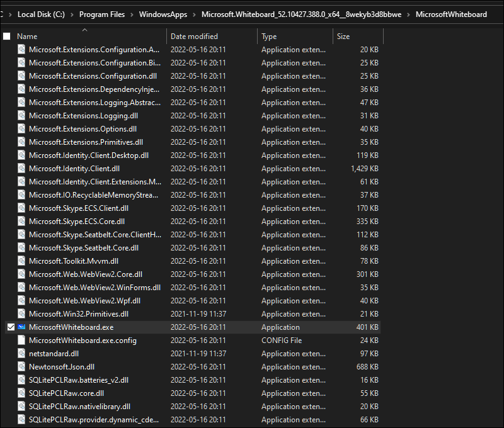Click the icon of Microsoft.Identity.Client.Desktop.dll

tap(21, 155)
